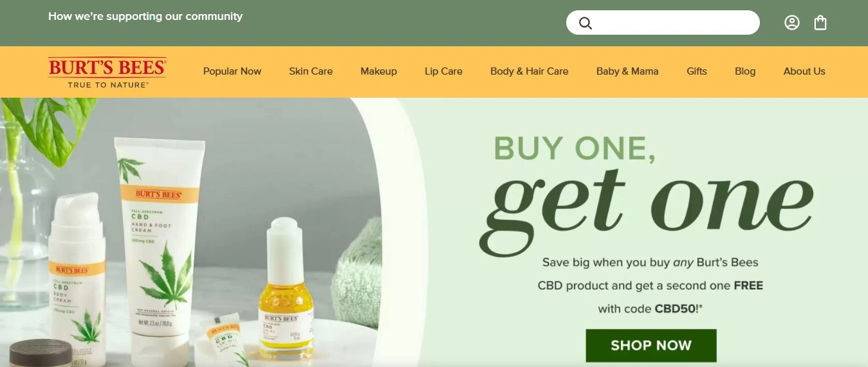Go to the Gifts section
Image resolution: width=868 pixels, height=367 pixels.
coord(697,71)
